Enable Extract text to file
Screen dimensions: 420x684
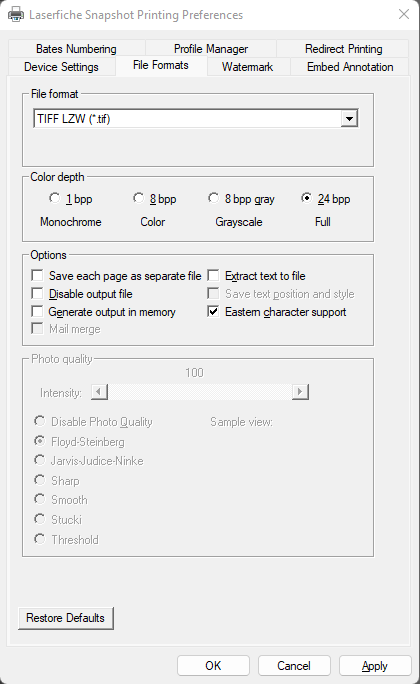click(213, 276)
